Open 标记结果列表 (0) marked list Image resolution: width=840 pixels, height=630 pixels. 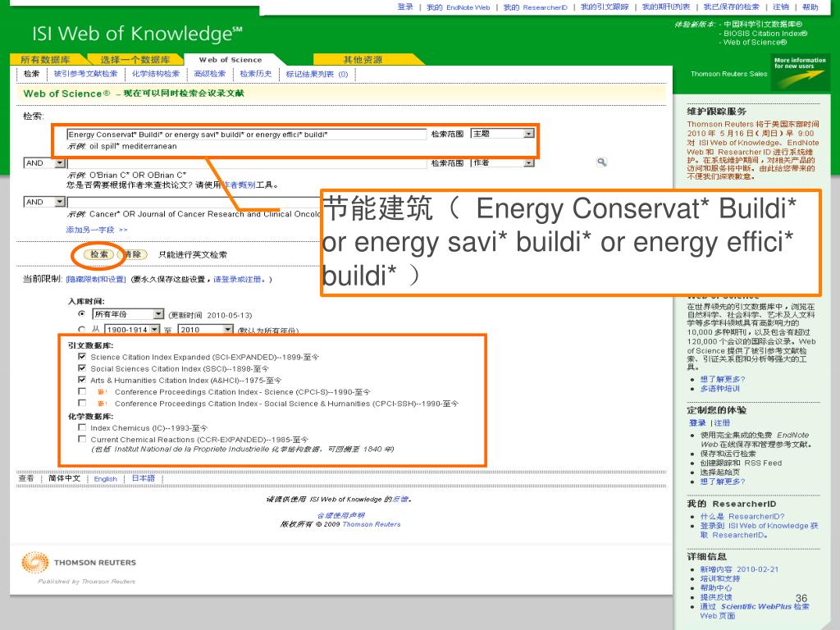pos(317,74)
